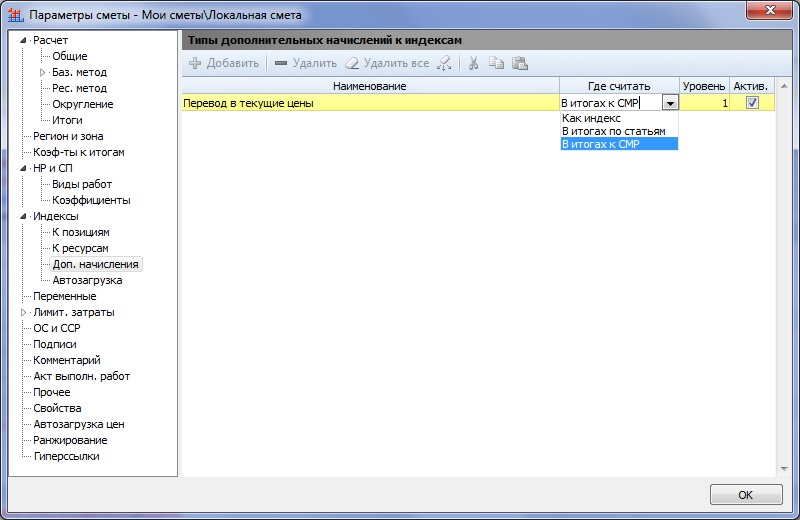The width and height of the screenshot is (800, 520).
Task: Open Прочее tree item
Action: pyautogui.click(x=52, y=392)
